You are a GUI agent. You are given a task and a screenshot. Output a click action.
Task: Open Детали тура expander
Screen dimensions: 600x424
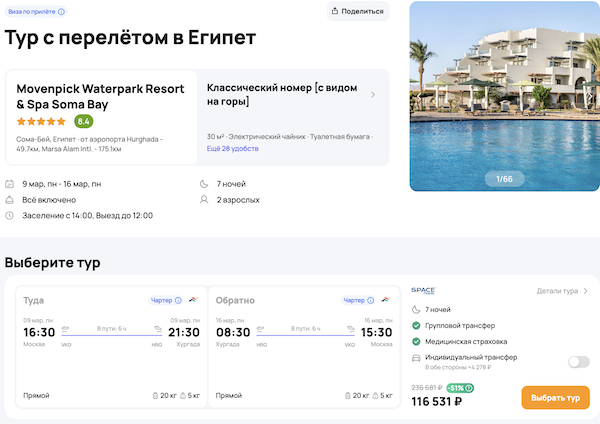click(x=562, y=291)
